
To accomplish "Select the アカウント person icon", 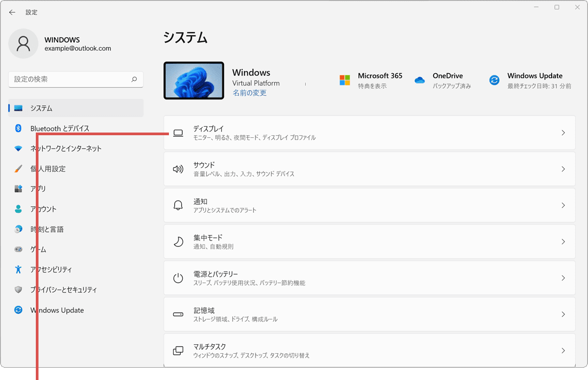I will coord(18,209).
